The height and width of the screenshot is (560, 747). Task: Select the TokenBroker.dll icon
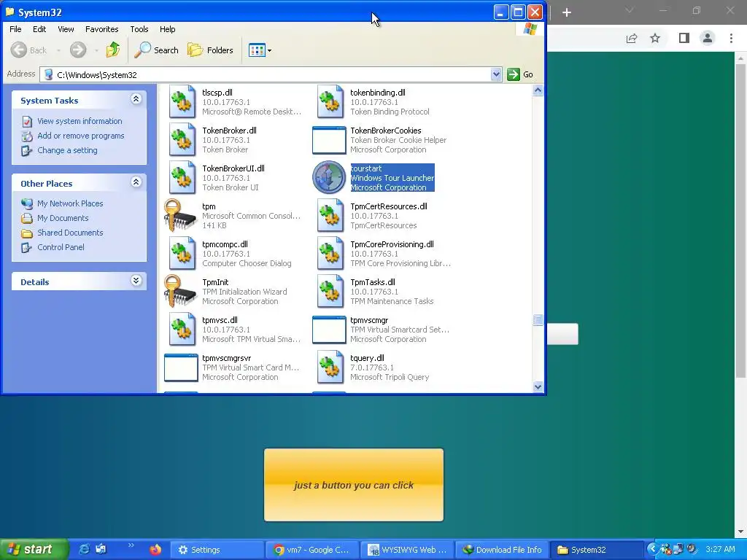(182, 139)
